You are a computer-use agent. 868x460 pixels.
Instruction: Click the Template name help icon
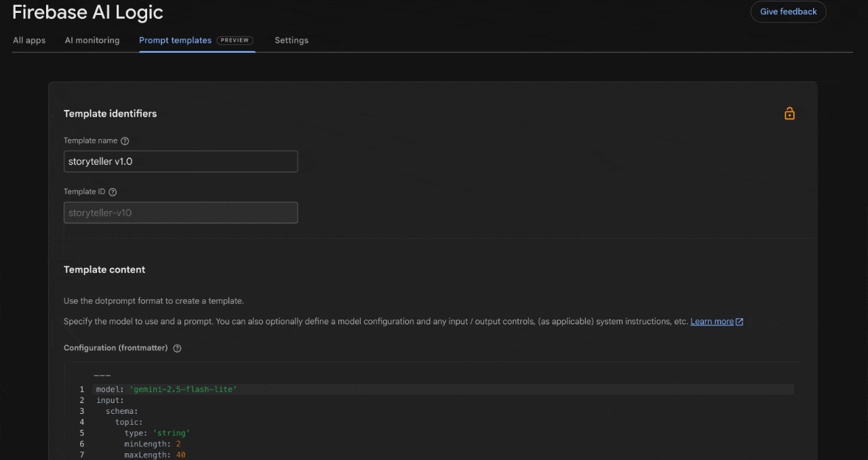tap(125, 141)
